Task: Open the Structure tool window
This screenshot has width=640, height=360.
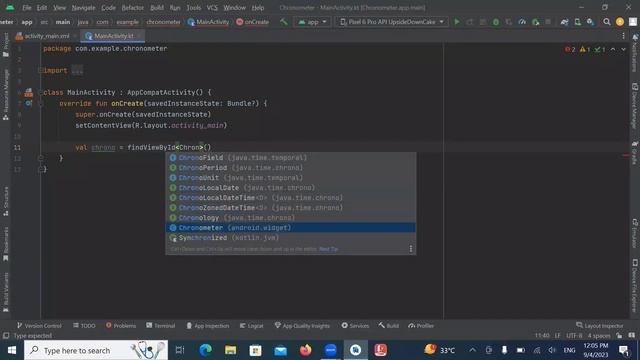Action: click(x=6, y=201)
